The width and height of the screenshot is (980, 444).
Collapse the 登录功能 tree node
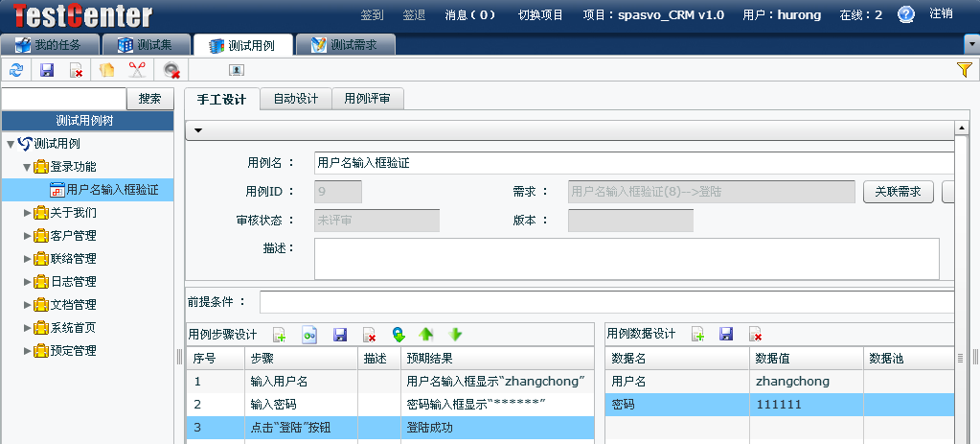[x=28, y=167]
